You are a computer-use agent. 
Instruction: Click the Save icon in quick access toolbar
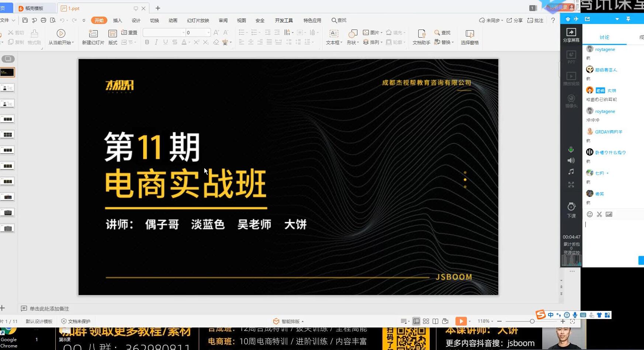point(25,20)
